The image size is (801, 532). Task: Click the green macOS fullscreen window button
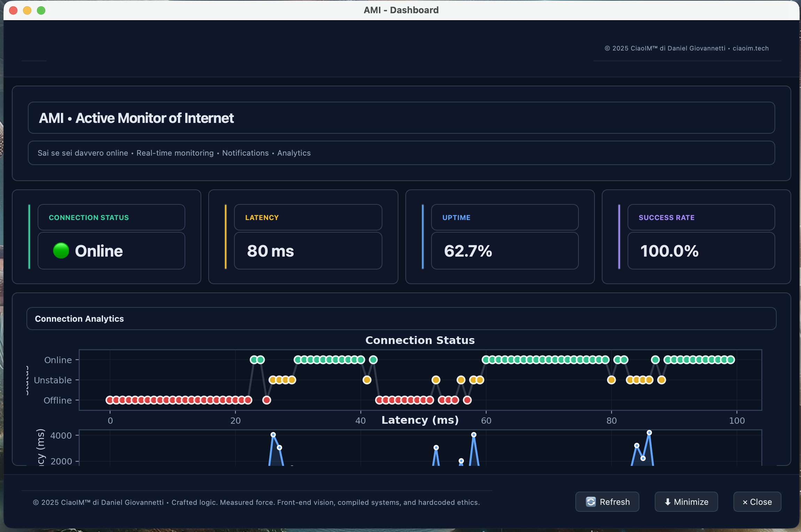41,10
